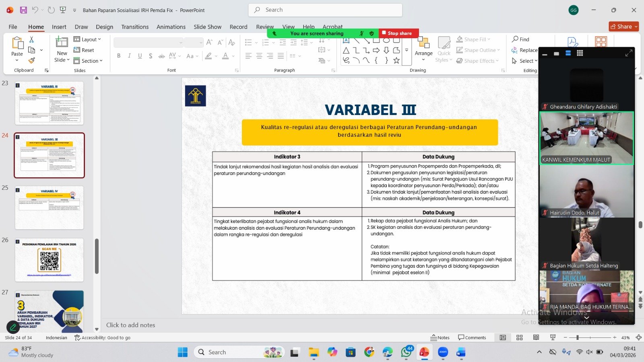Click the Share button
644x362 pixels.
(623, 27)
